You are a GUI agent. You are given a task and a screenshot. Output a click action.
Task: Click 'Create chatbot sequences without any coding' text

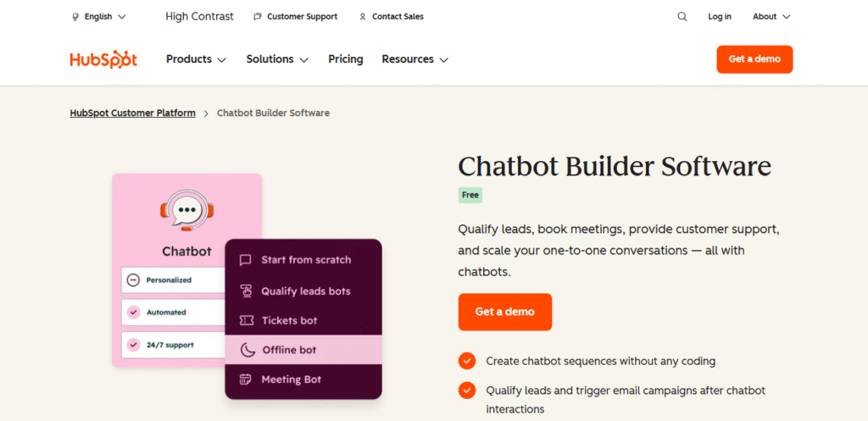[x=601, y=361]
